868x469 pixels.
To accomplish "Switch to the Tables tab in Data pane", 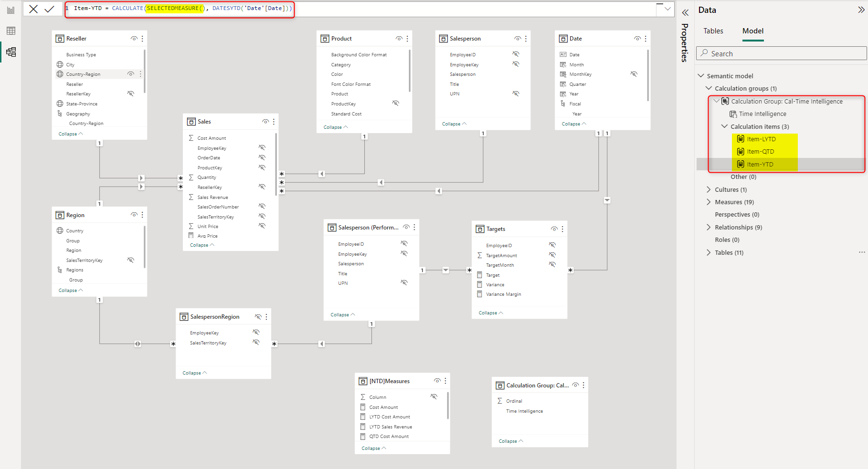I will click(713, 31).
